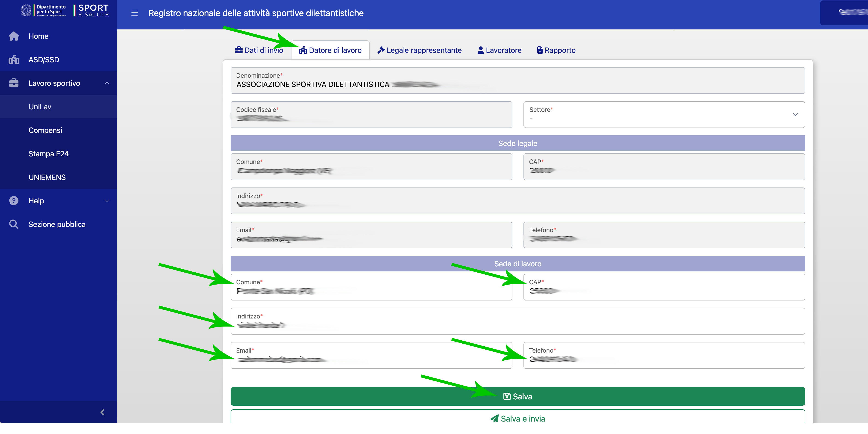Click the ASD/SSD building icon
Image resolution: width=868 pixels, height=434 pixels.
click(x=14, y=60)
